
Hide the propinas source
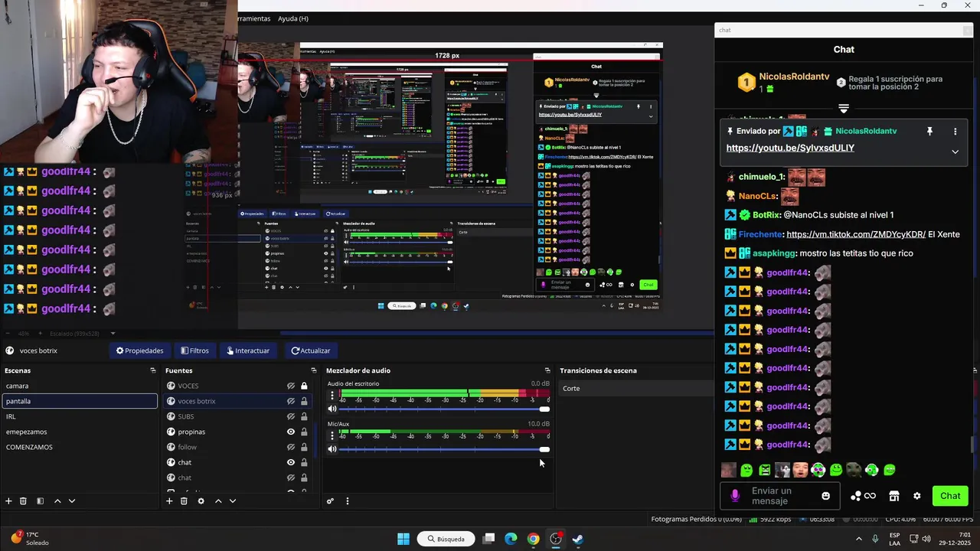[291, 432]
